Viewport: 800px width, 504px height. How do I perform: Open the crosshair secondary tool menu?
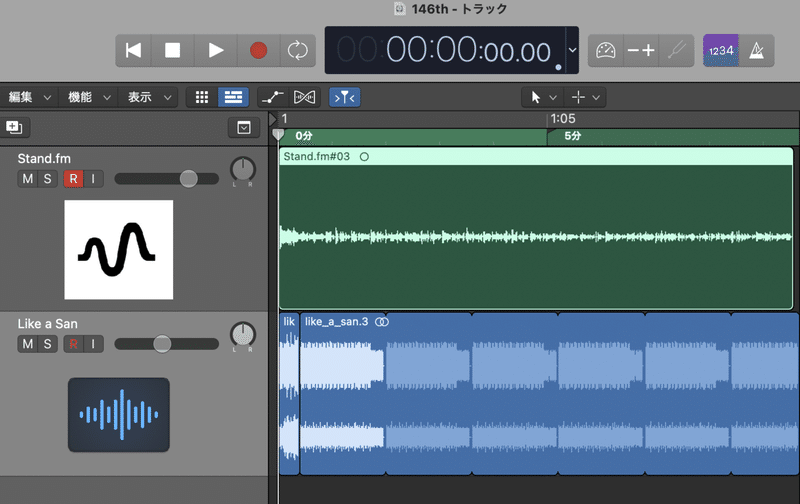[x=585, y=97]
